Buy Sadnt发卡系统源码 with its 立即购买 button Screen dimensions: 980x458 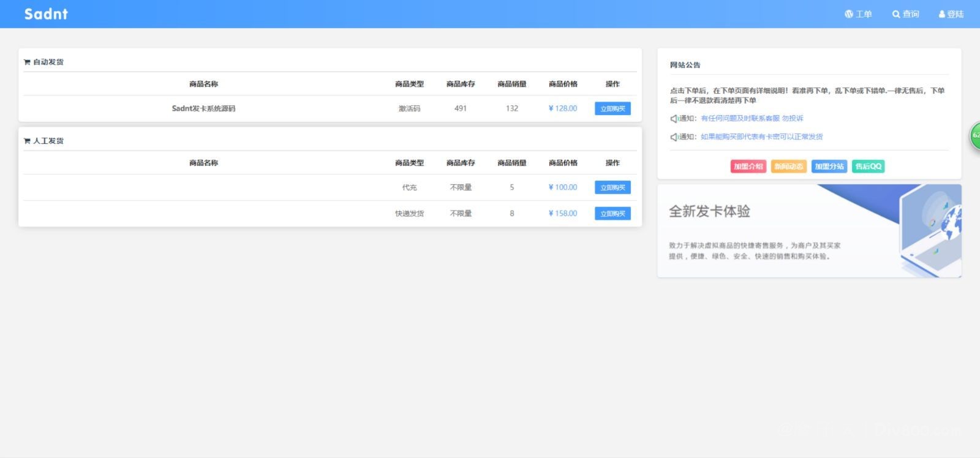click(x=612, y=108)
